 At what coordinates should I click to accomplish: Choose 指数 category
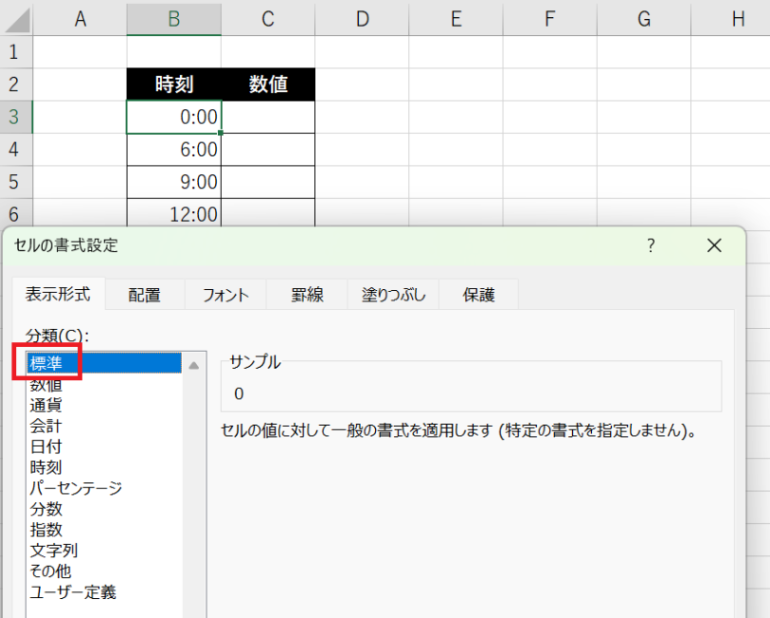pyautogui.click(x=104, y=529)
